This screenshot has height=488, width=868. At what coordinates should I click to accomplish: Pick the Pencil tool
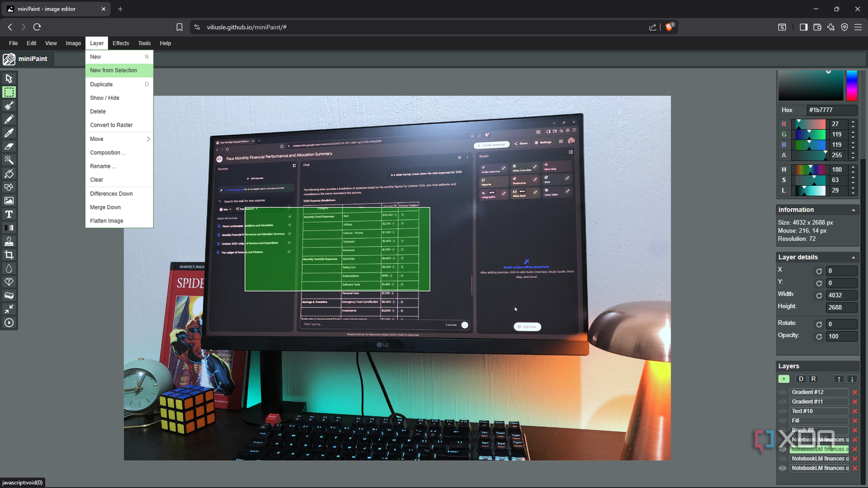coord(9,119)
